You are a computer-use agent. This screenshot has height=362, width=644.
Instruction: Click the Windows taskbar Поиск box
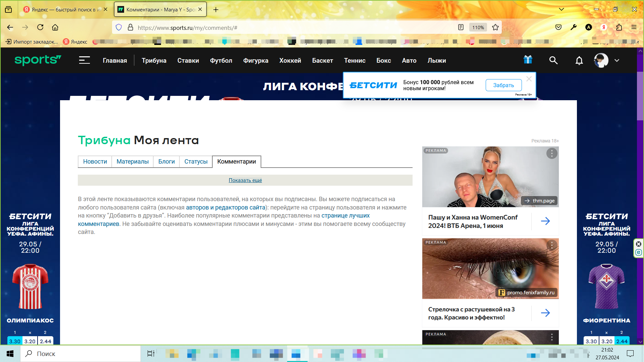coord(80,354)
